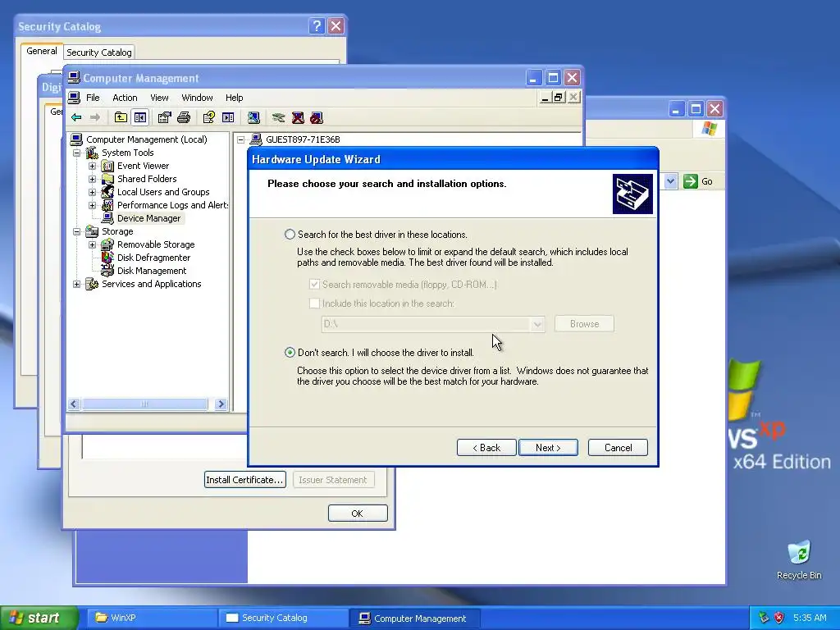Toggle the Show/Hide Console Tree toolbar icon

(139, 117)
